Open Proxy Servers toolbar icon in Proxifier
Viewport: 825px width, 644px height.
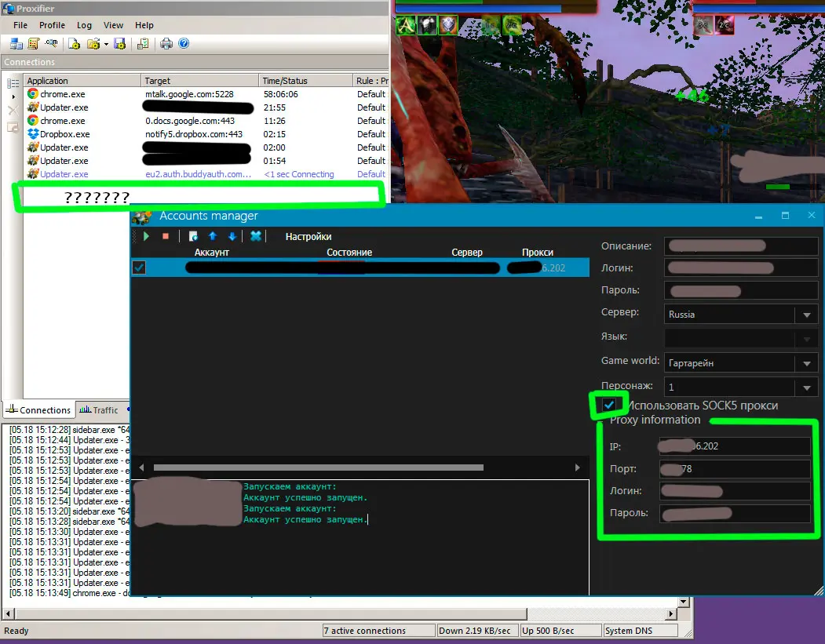point(16,44)
